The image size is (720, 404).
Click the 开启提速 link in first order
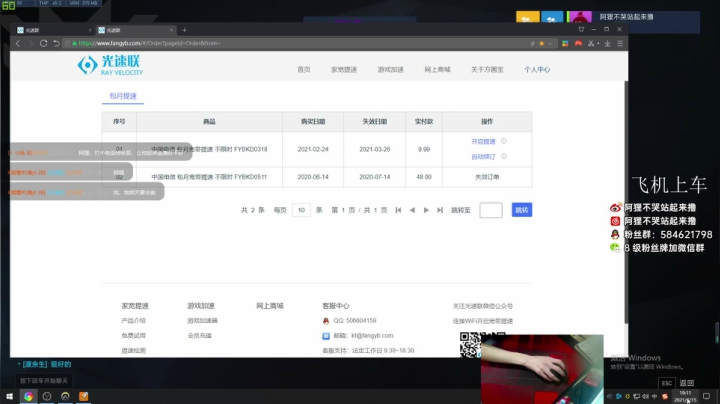[483, 141]
